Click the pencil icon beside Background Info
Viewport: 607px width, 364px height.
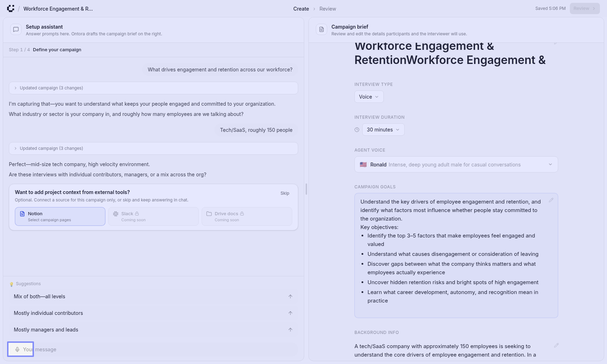pos(556,345)
